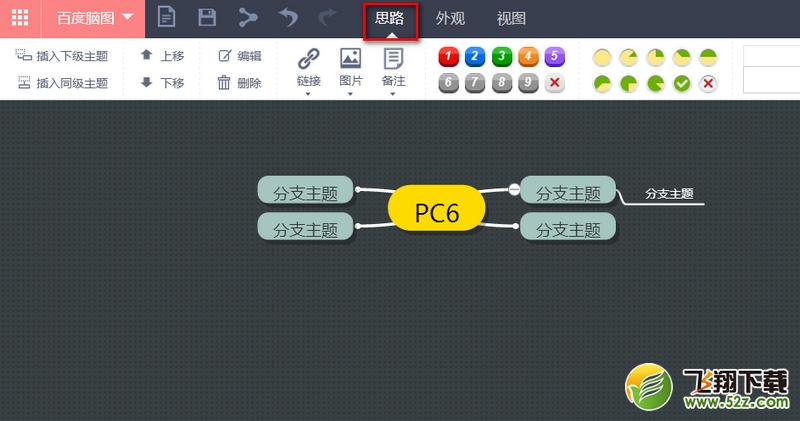Move topic up with 上移
Screen dimensions: 800x421
[x=162, y=56]
